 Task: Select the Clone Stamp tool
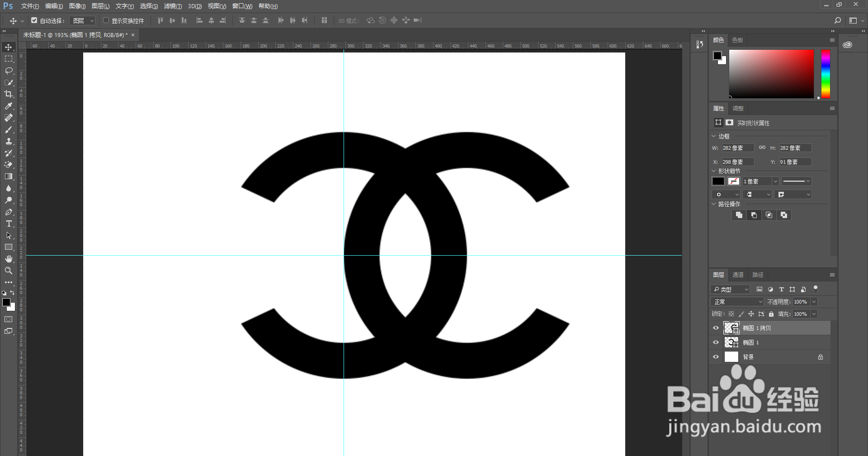(x=9, y=141)
